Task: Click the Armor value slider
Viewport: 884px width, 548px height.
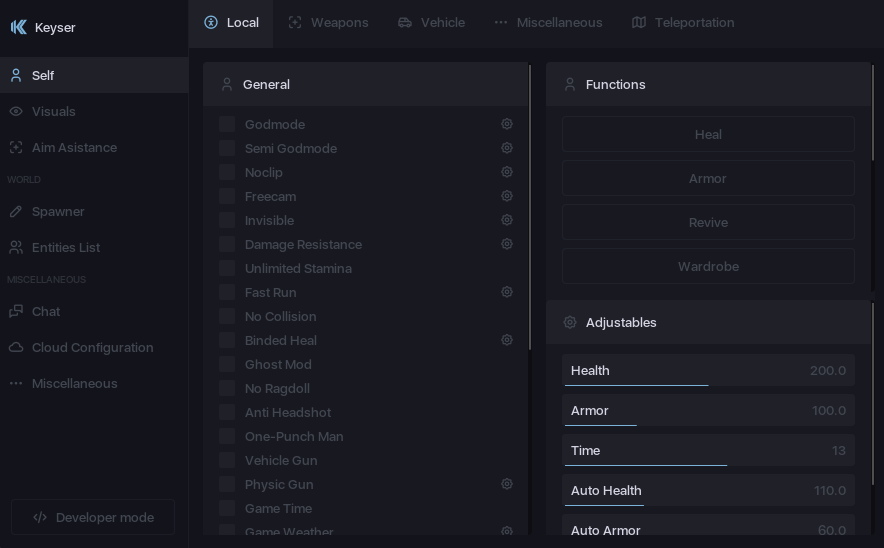Action: [x=708, y=411]
